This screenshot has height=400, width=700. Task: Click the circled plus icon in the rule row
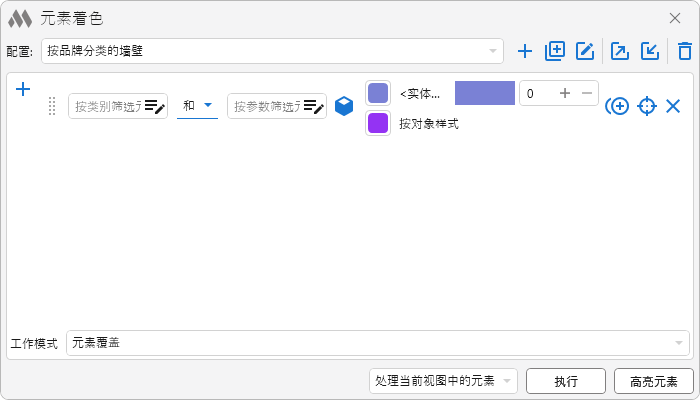(x=617, y=106)
